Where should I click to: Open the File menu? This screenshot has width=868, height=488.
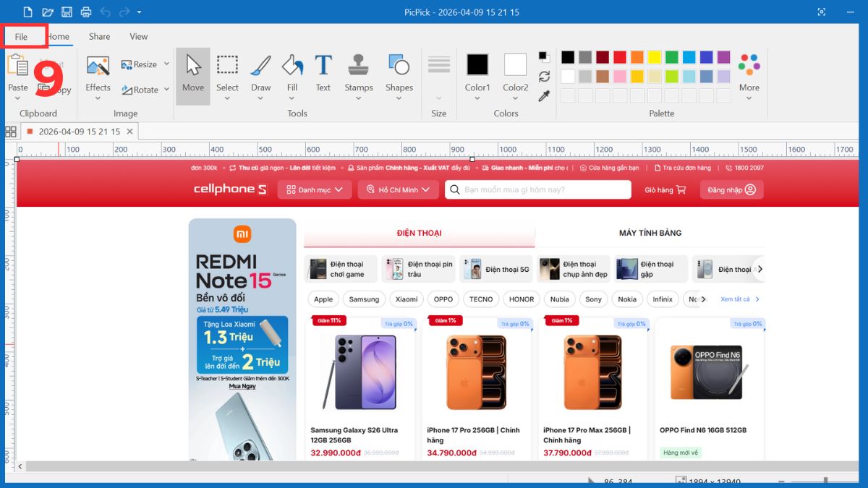point(22,37)
